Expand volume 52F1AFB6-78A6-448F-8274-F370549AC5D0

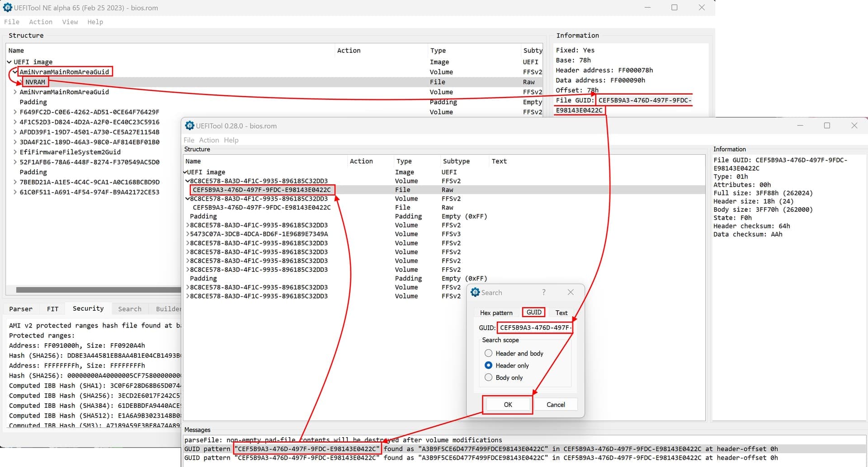[15, 162]
